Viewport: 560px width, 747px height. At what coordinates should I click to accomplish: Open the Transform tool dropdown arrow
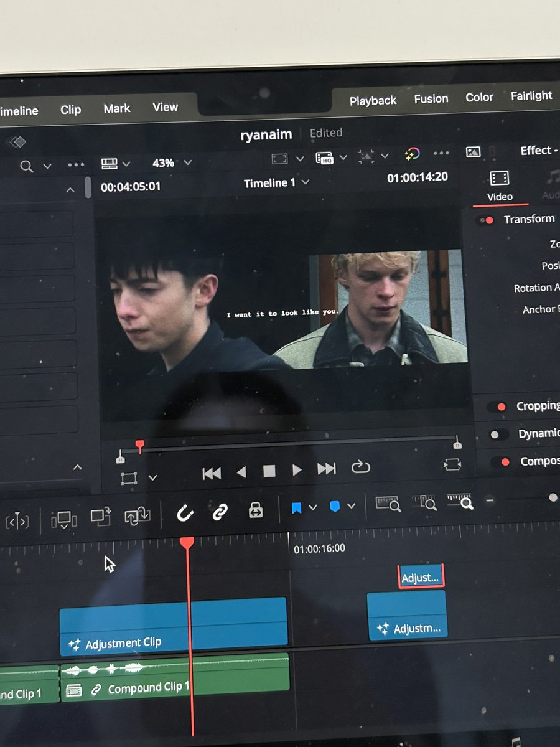click(x=152, y=477)
